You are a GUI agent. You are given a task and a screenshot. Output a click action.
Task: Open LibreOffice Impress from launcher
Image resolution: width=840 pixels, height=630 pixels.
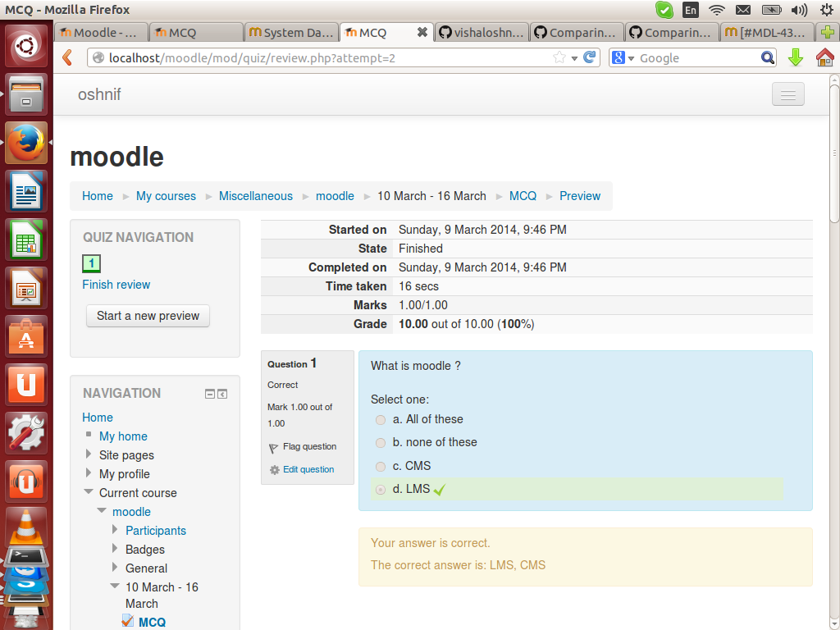click(26, 288)
